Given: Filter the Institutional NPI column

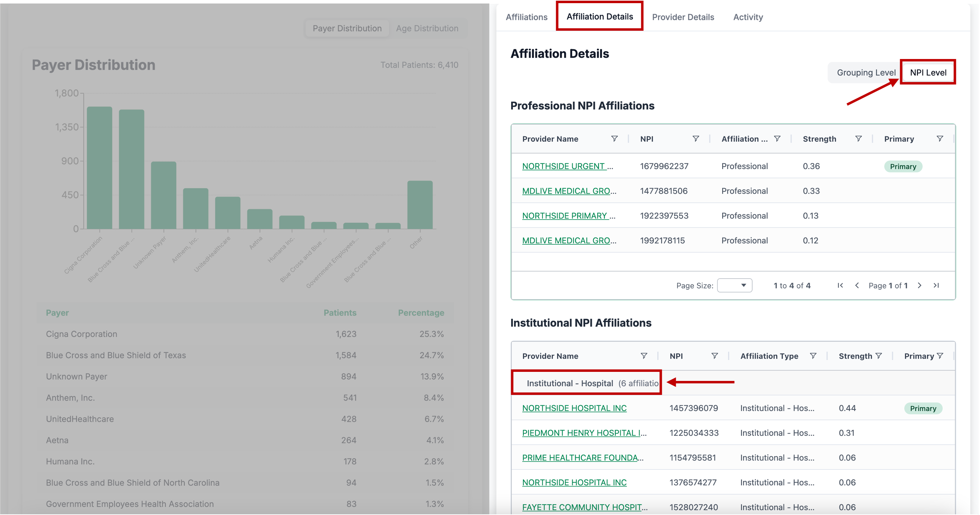Looking at the screenshot, I should (715, 355).
